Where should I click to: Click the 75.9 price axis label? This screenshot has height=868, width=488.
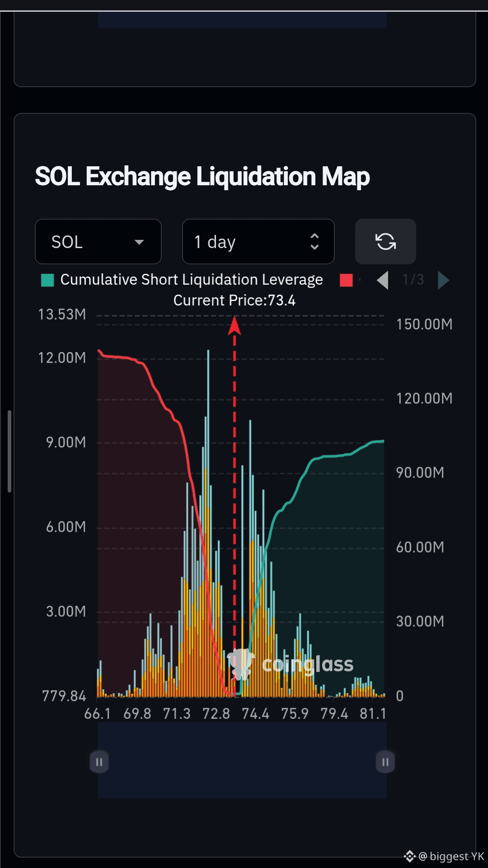(x=295, y=714)
